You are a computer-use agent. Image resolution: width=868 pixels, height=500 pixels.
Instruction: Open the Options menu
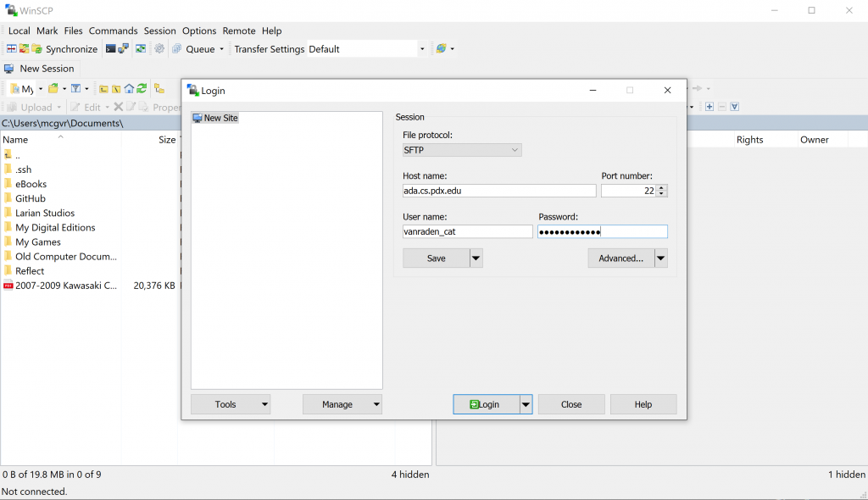(x=199, y=31)
